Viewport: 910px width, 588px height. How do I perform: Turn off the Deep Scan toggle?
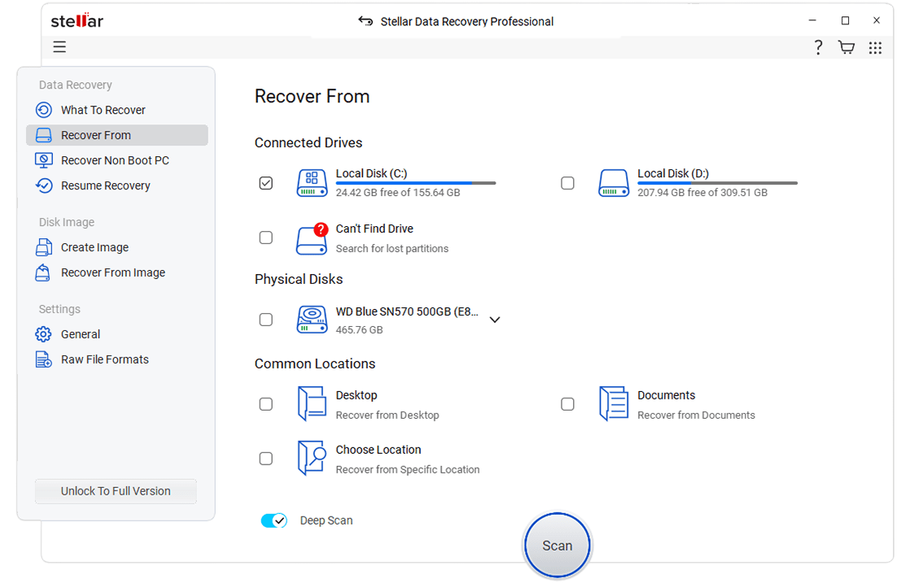click(273, 520)
